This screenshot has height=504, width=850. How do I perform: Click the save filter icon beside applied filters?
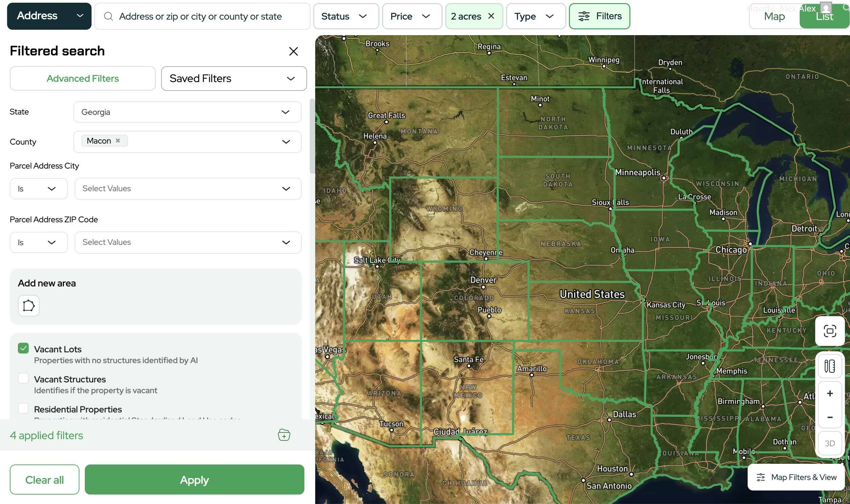[284, 435]
